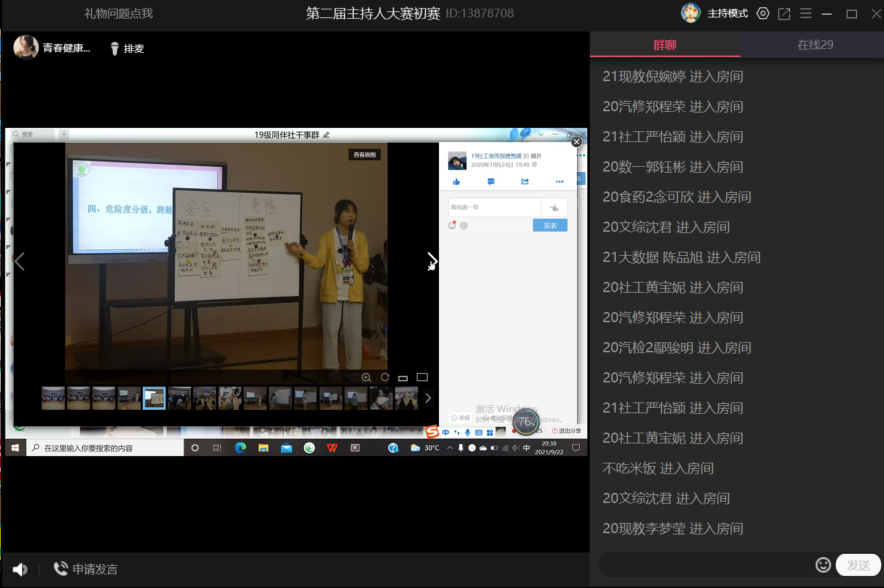Mute the room speaker volume
Screen dimensions: 884x588
click(20, 569)
